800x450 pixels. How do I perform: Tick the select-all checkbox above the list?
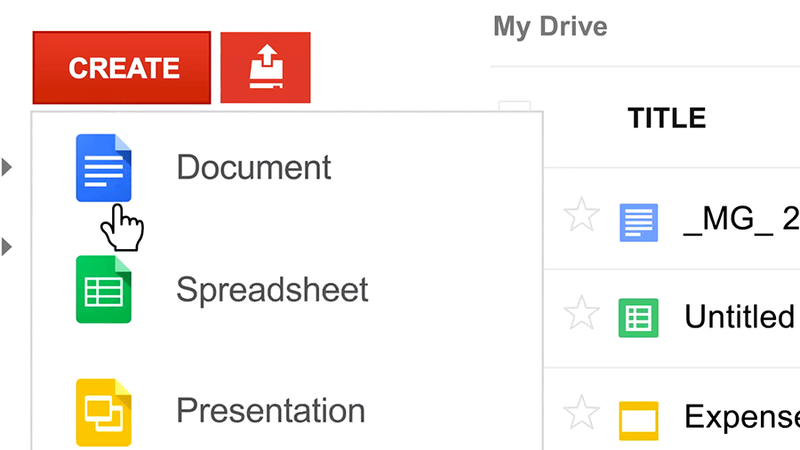click(x=514, y=107)
